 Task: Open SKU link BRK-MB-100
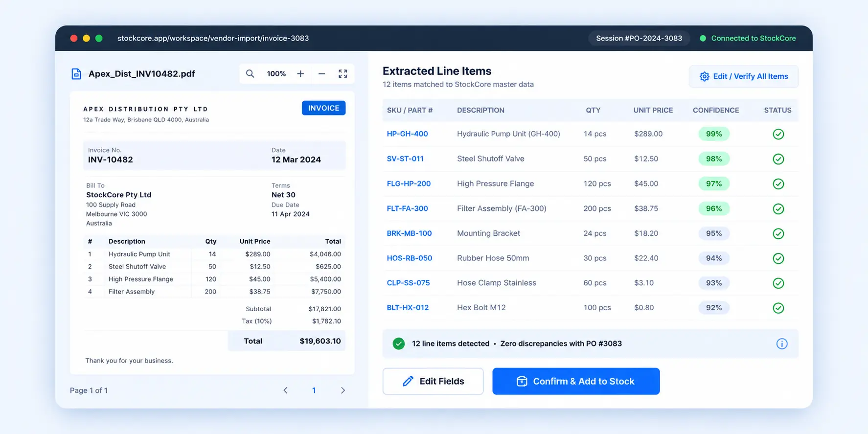(x=409, y=233)
